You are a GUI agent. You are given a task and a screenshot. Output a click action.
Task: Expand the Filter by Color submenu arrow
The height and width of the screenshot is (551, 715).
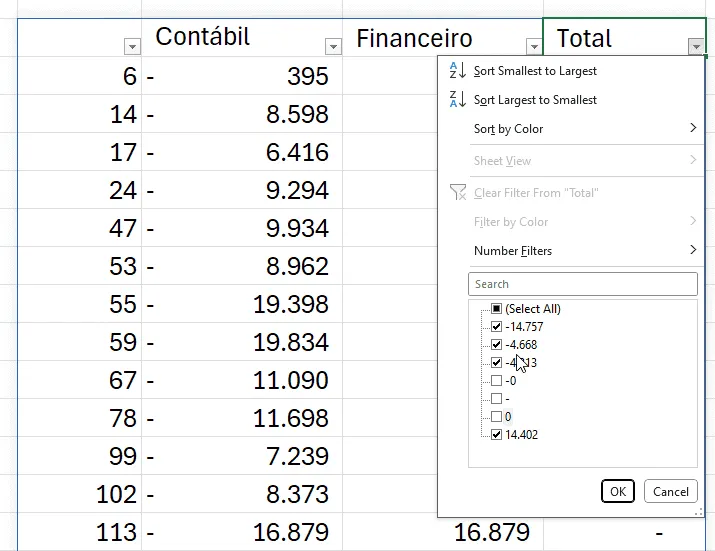(x=693, y=221)
